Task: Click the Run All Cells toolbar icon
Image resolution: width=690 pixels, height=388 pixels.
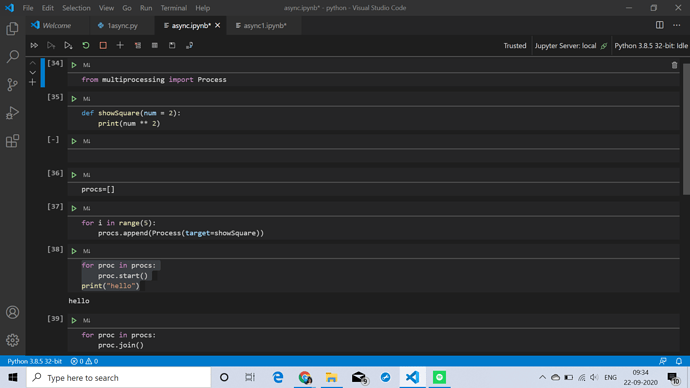Action: point(34,45)
